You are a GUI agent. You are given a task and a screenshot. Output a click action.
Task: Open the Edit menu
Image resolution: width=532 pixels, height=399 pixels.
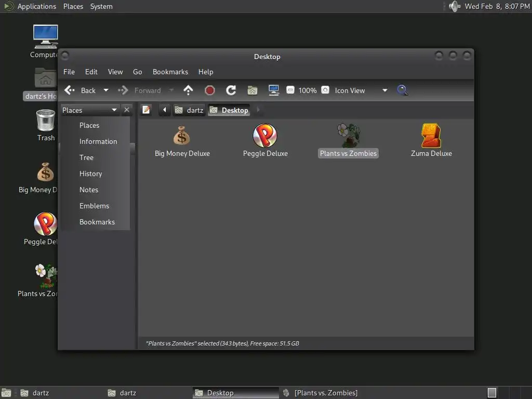91,72
